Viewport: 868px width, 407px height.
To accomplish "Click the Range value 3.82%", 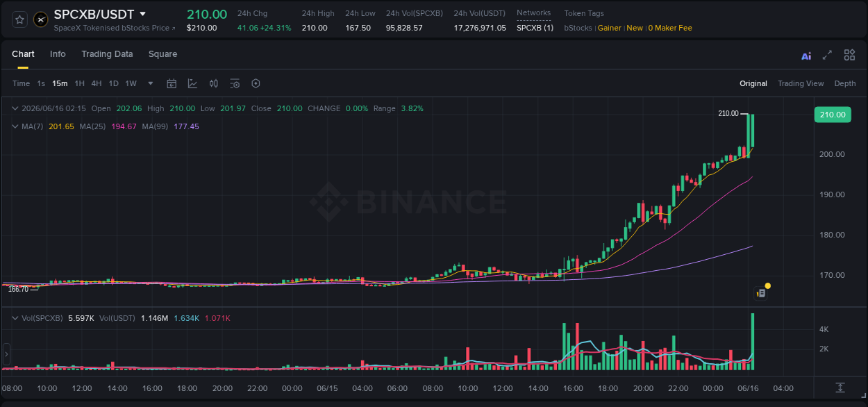I will (412, 108).
